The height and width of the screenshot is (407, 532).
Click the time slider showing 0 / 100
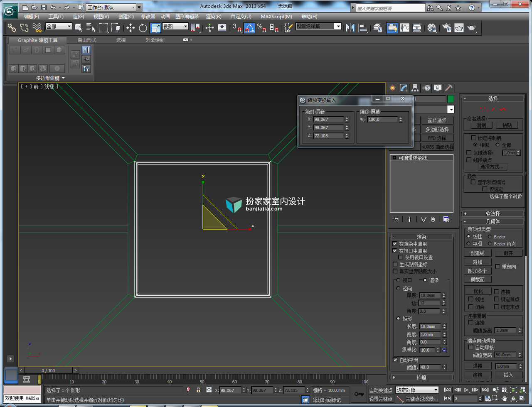[x=48, y=370]
